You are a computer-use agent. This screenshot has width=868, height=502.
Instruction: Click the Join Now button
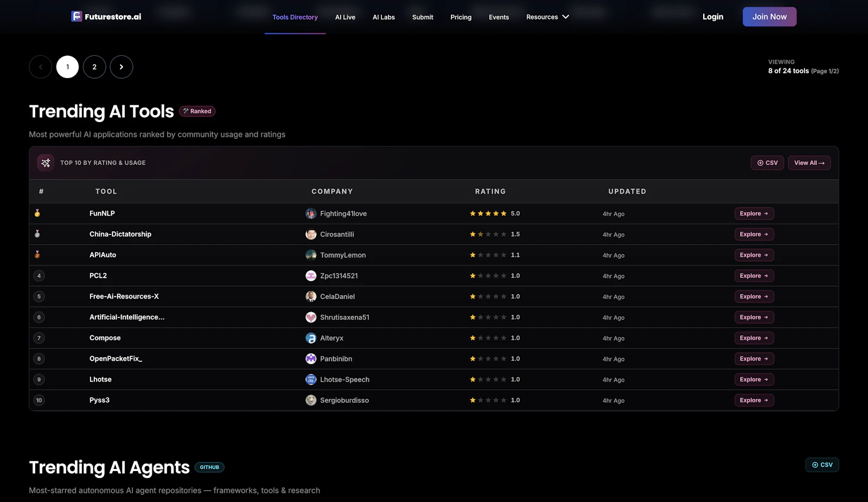tap(769, 17)
